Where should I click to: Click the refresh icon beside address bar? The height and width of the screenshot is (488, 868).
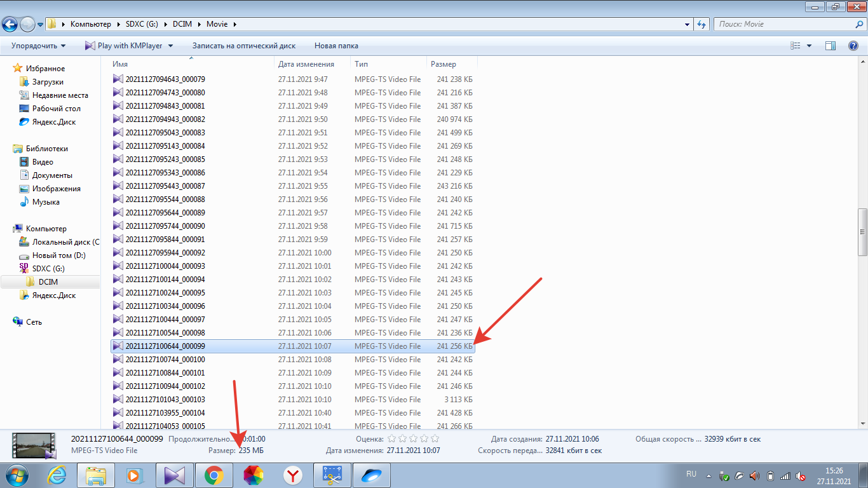702,24
